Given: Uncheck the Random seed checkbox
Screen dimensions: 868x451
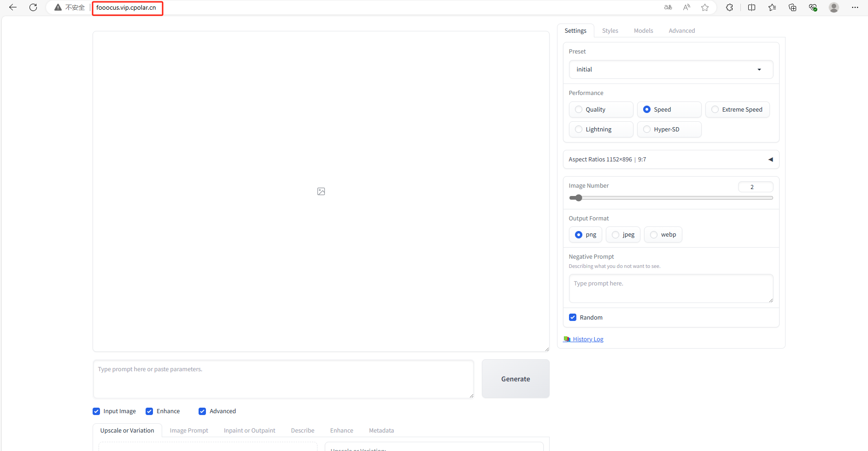Looking at the screenshot, I should 573,318.
